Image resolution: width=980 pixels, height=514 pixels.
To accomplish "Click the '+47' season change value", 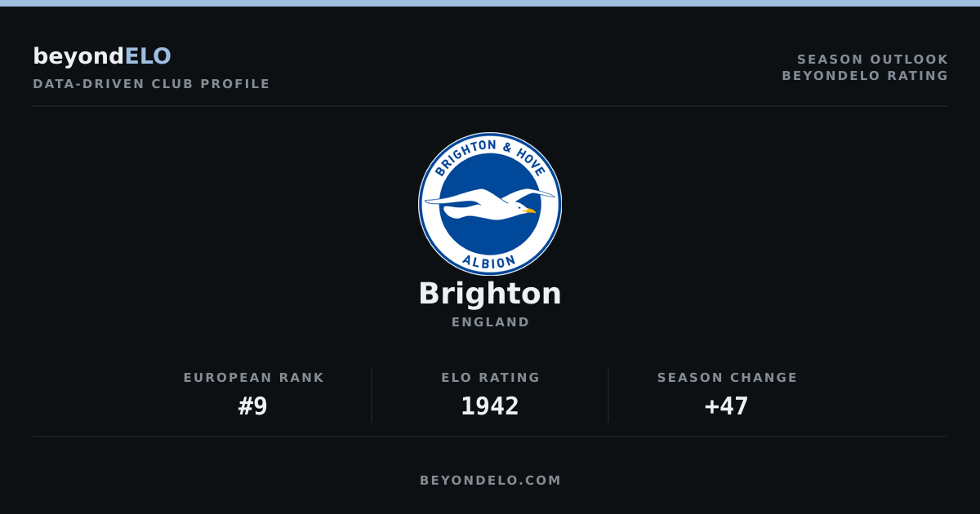I will (x=727, y=406).
